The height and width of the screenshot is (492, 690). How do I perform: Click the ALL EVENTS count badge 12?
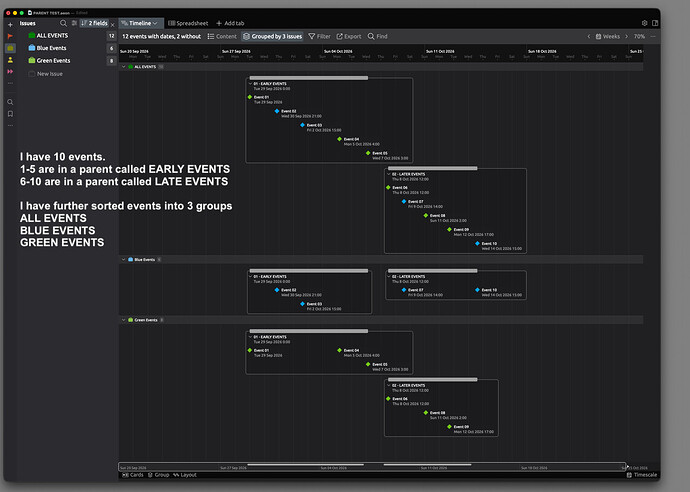tap(111, 36)
